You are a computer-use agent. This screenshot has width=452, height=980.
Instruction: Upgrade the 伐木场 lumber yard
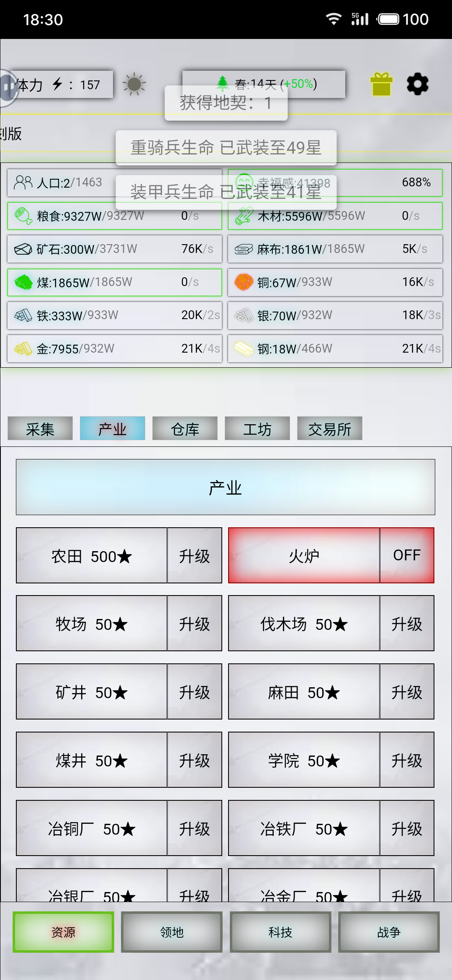pos(407,623)
